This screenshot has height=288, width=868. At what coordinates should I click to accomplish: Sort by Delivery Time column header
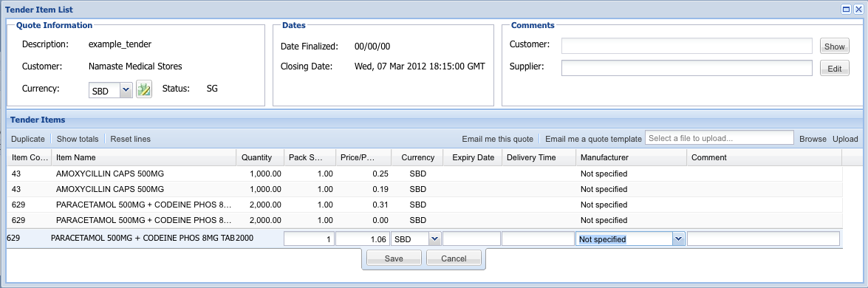539,157
